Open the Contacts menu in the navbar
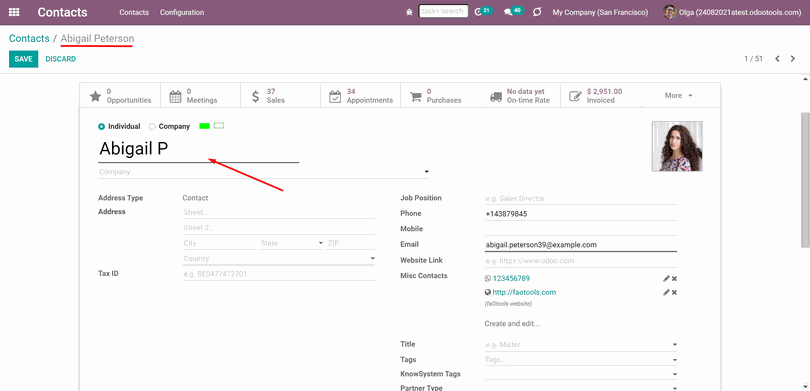Viewport: 810px width, 391px height. pos(134,12)
